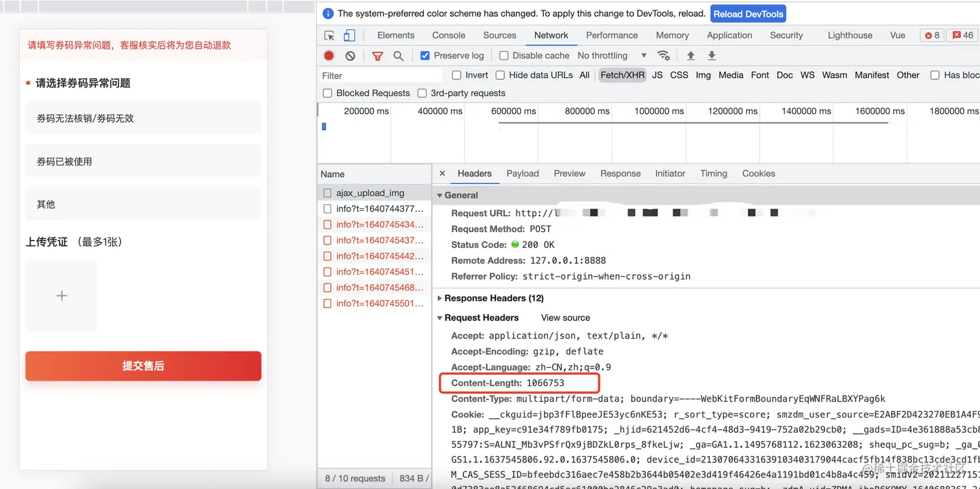980x489 pixels.
Task: Click the Name column header
Action: pyautogui.click(x=375, y=174)
